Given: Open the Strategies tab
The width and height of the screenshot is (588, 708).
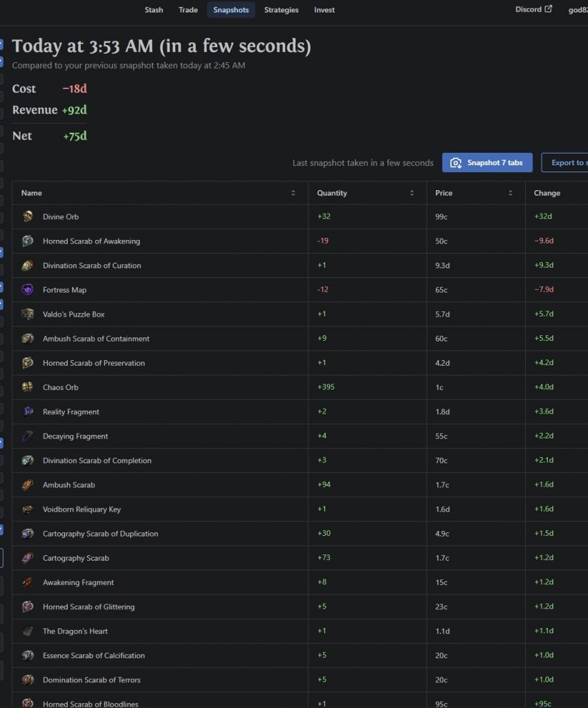Looking at the screenshot, I should [281, 10].
